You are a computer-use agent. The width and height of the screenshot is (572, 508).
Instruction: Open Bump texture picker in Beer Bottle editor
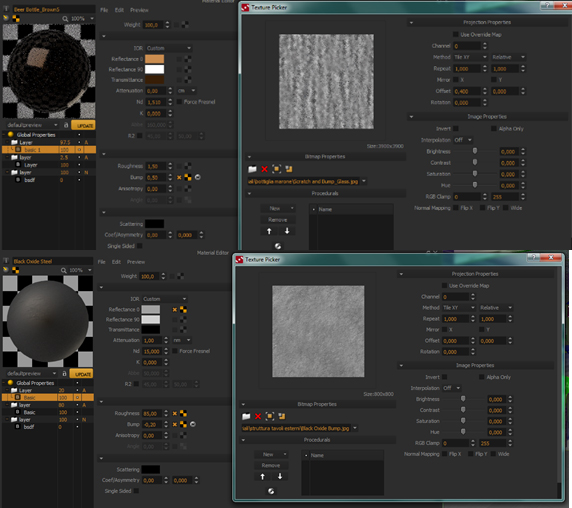[x=188, y=177]
